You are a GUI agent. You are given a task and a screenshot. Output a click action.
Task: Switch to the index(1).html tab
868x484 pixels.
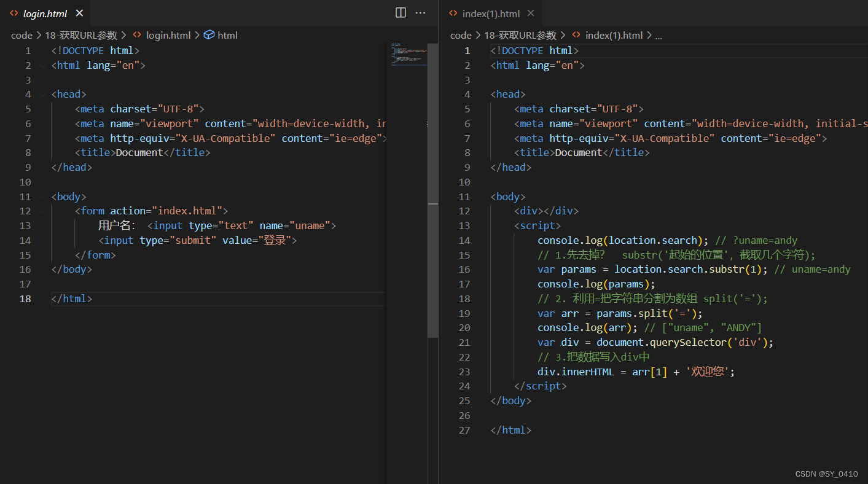pos(491,13)
